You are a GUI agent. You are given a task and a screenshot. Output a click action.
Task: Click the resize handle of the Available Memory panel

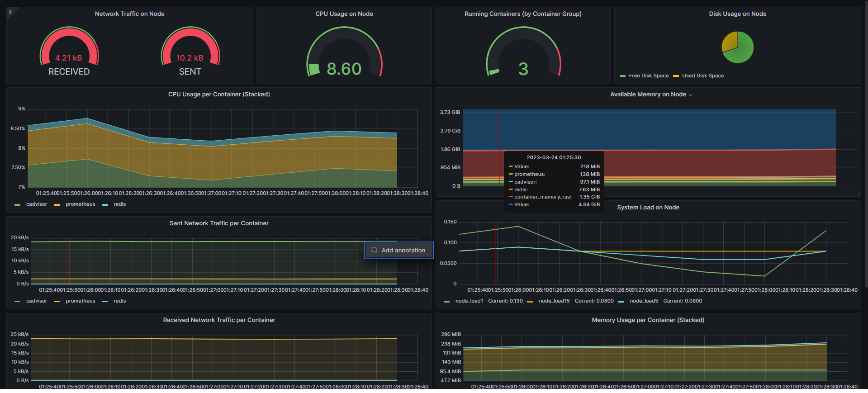click(x=859, y=194)
